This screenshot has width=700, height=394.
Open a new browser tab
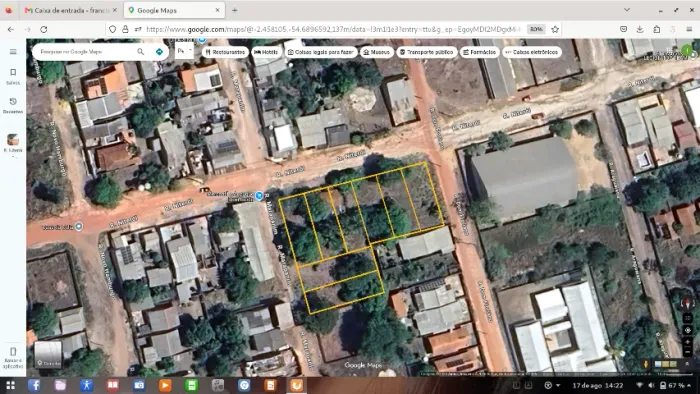pos(234,10)
